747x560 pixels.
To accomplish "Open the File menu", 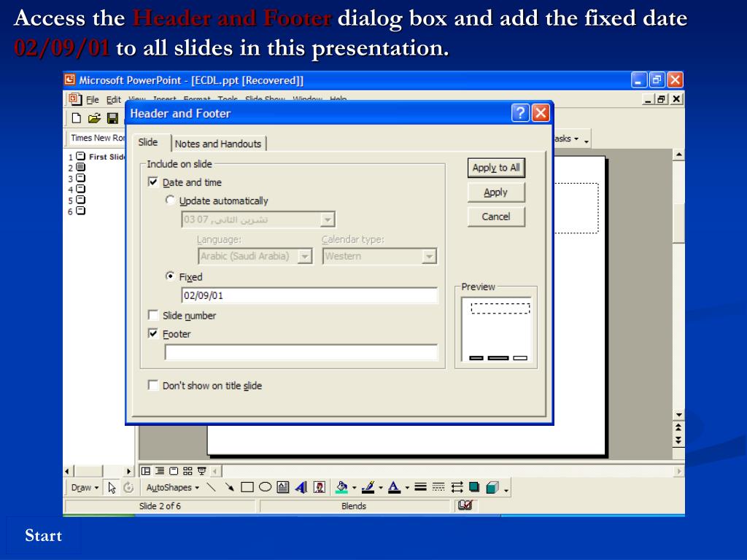I will click(x=93, y=99).
